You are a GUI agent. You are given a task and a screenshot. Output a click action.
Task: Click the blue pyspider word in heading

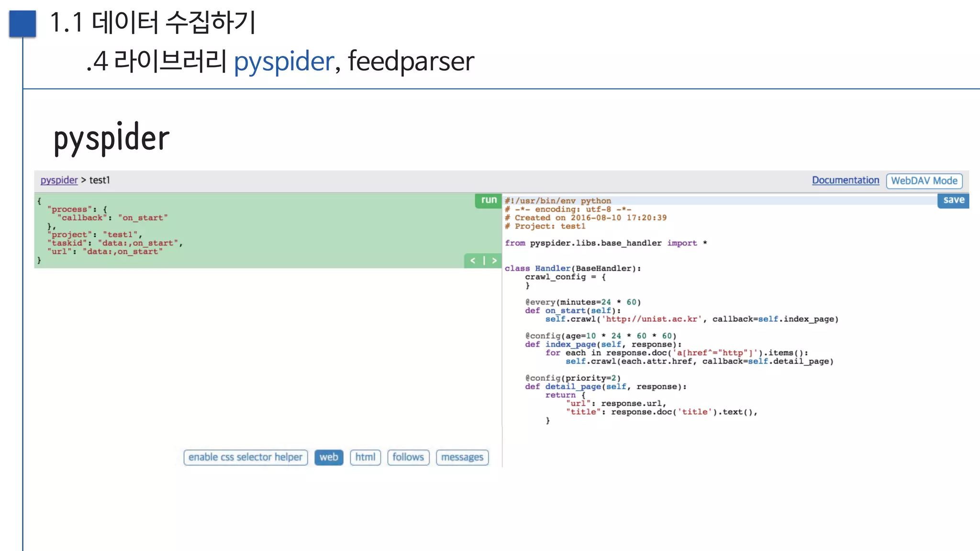[284, 61]
